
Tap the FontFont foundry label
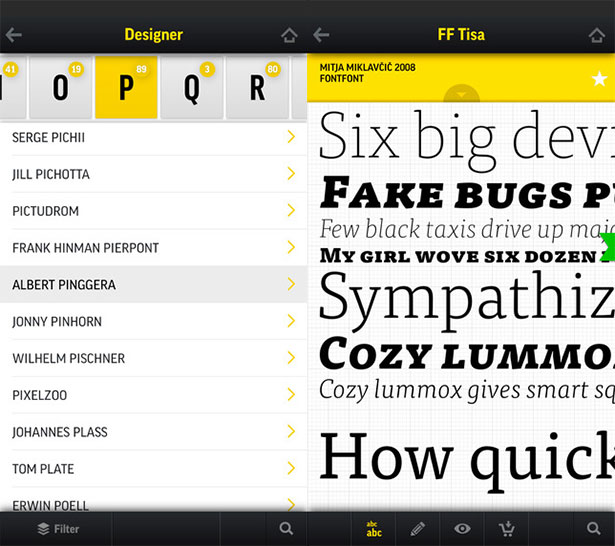tap(342, 78)
